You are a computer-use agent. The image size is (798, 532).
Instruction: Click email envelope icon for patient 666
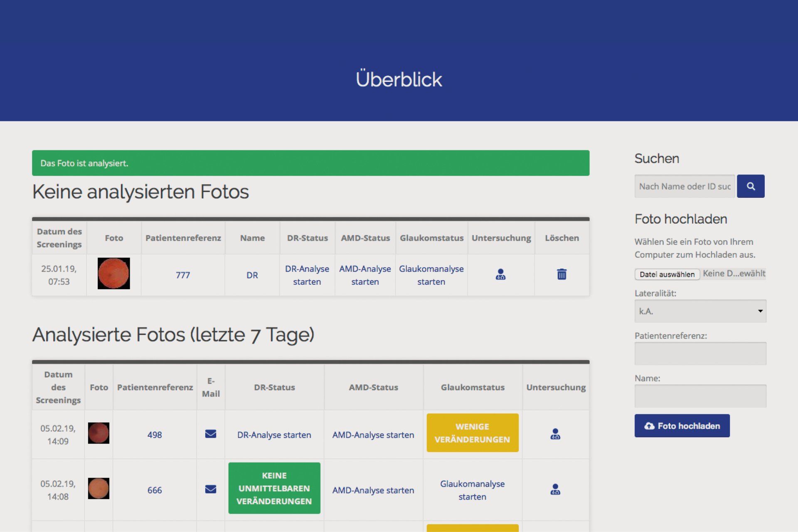pyautogui.click(x=211, y=489)
